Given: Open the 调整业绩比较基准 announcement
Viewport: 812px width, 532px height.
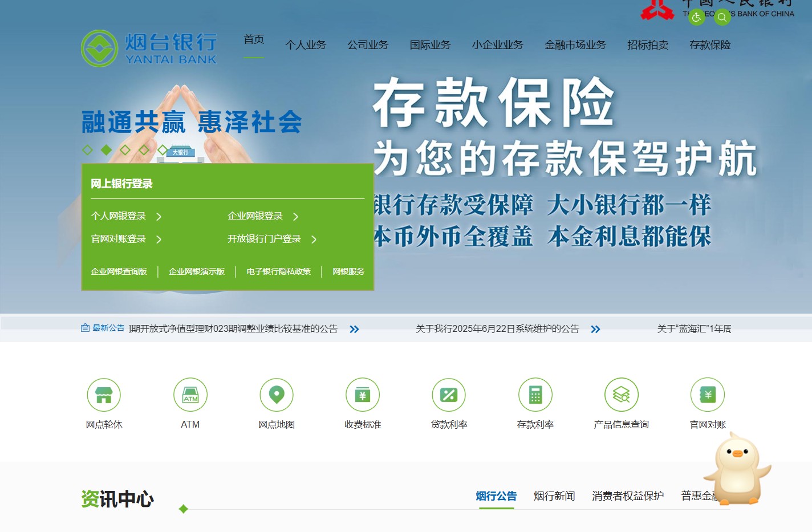Looking at the screenshot, I should 233,329.
